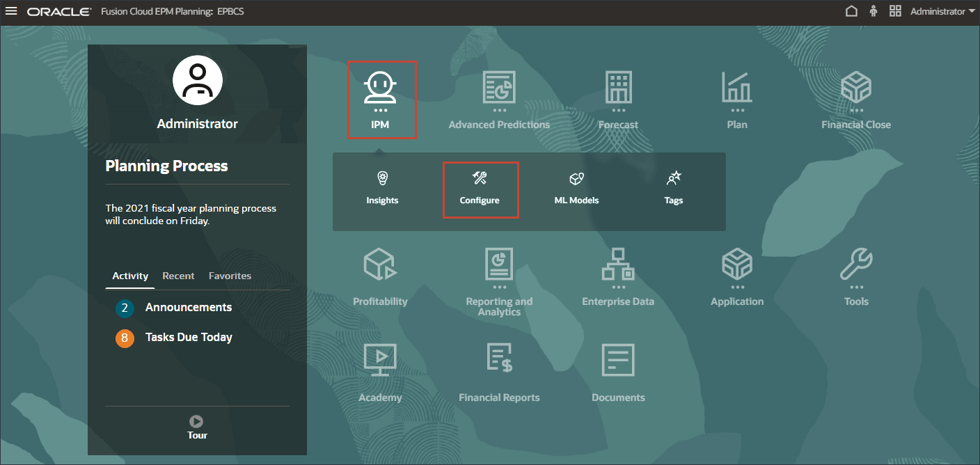Viewport: 980px width, 465px height.
Task: Select the Activity tab
Action: point(130,276)
